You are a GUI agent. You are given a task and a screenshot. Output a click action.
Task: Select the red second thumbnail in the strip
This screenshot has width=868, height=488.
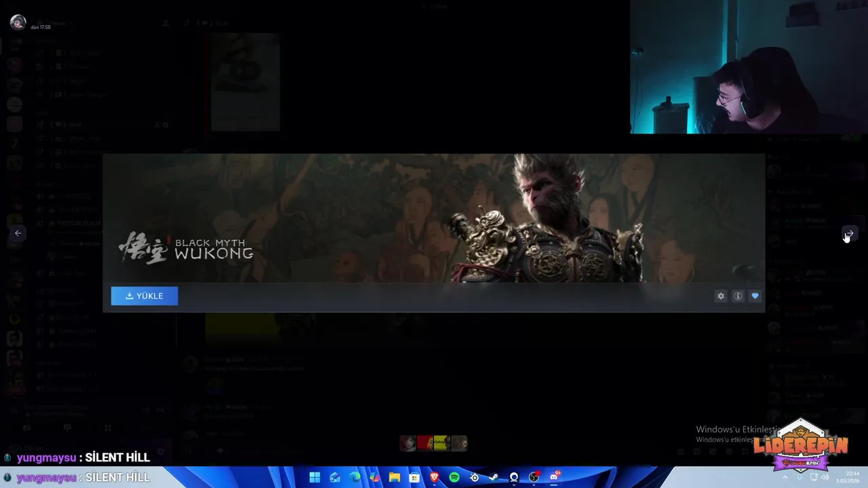tap(425, 443)
